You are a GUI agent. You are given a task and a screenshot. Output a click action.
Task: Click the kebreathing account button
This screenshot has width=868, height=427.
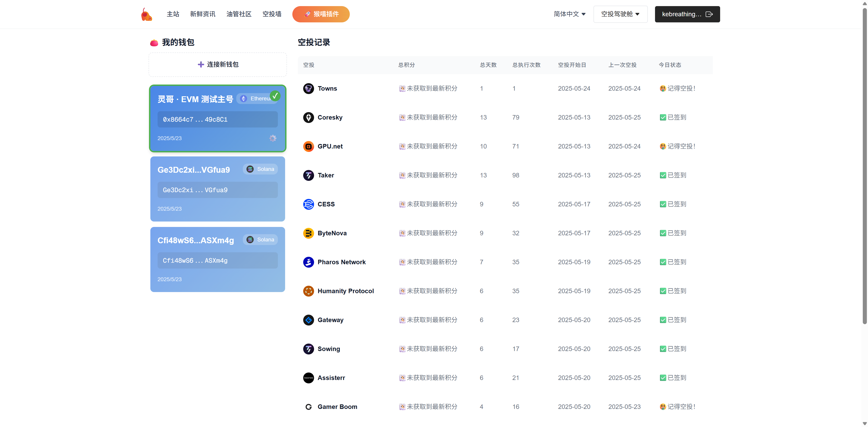687,14
